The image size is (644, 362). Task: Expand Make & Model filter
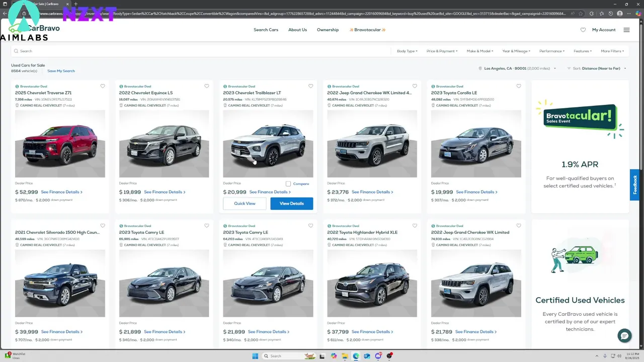480,51
